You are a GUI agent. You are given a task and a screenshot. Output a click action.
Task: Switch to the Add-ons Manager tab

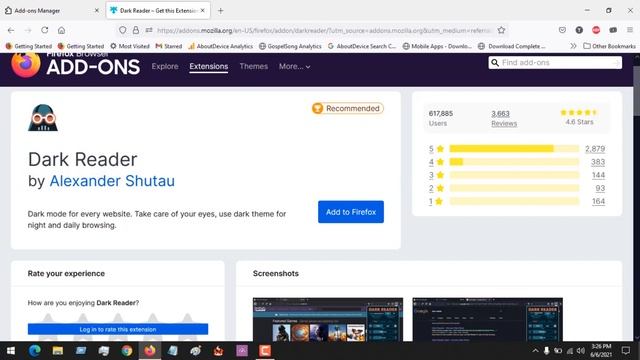click(52, 11)
